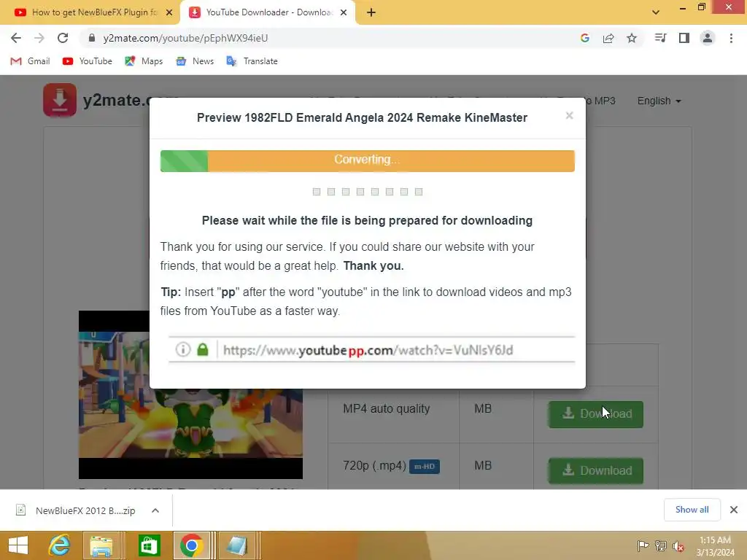Click the m-HD badge
747x560 pixels.
(x=424, y=466)
